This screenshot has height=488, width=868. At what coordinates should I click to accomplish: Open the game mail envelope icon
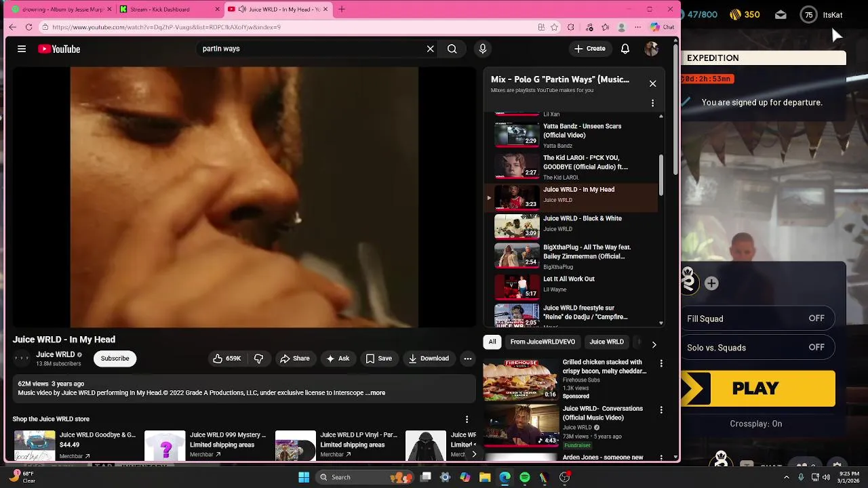pos(781,15)
